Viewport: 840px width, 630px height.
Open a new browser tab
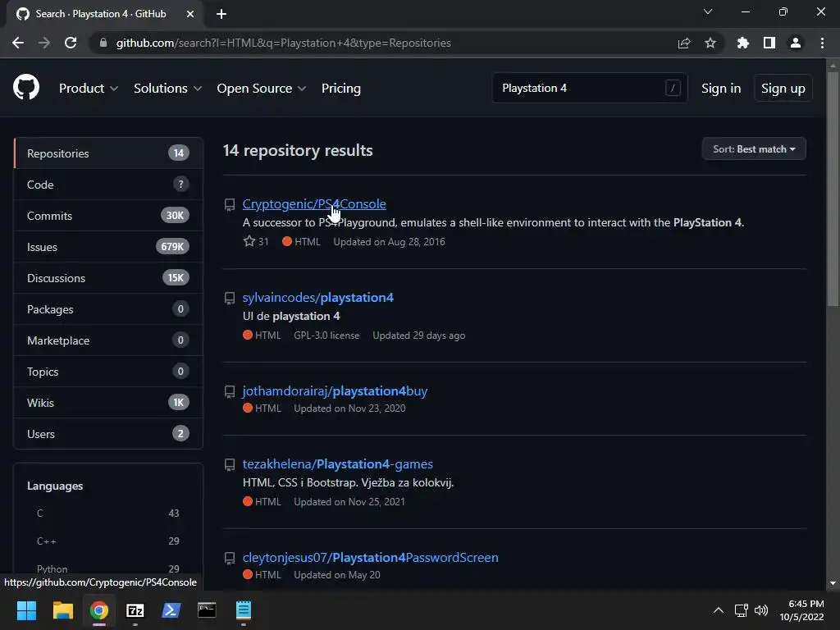point(221,14)
